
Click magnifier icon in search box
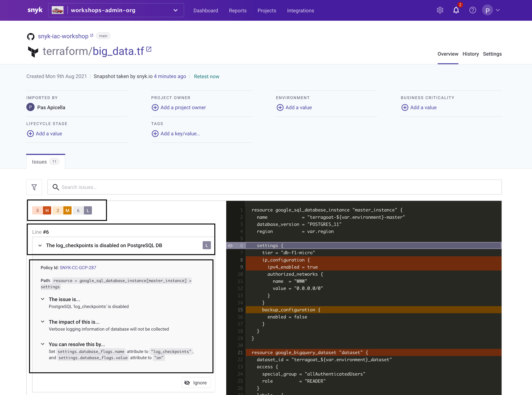coord(55,187)
